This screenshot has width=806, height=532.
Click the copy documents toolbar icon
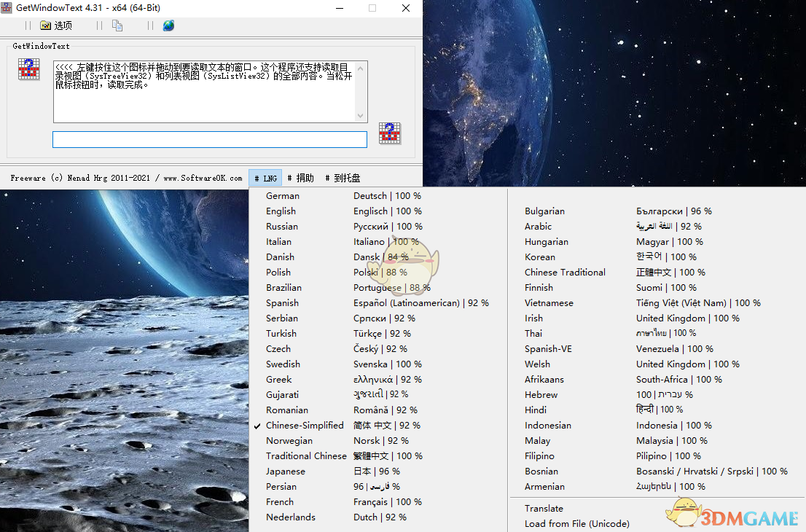117,26
